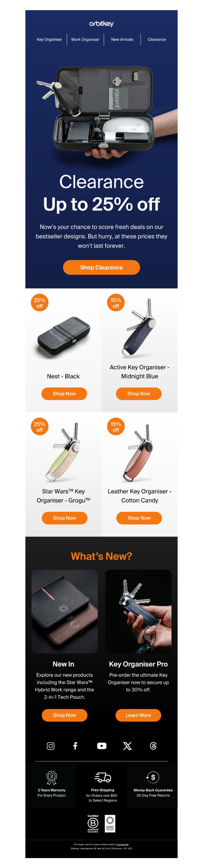
Task: Open the Threads social icon
Action: pos(153,746)
